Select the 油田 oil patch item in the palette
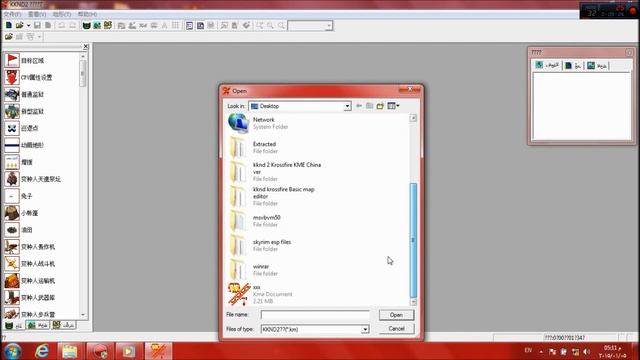The height and width of the screenshot is (360, 640). click(19, 230)
